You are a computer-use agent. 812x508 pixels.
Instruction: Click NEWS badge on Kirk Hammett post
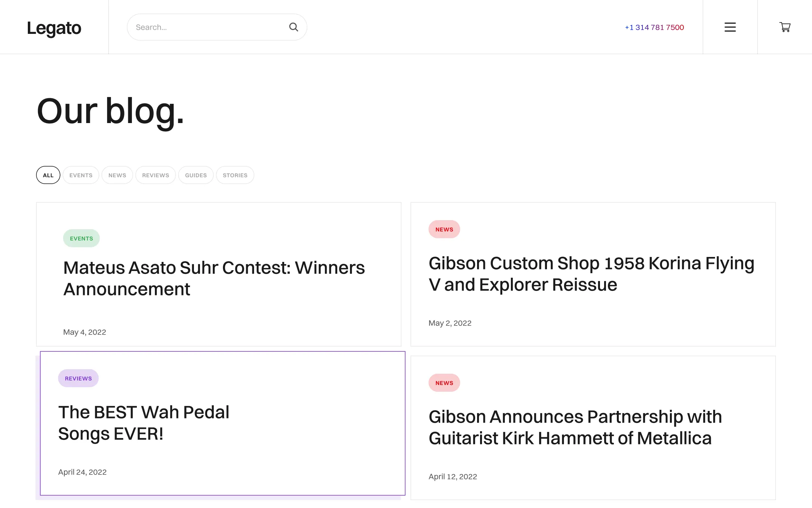click(x=444, y=383)
